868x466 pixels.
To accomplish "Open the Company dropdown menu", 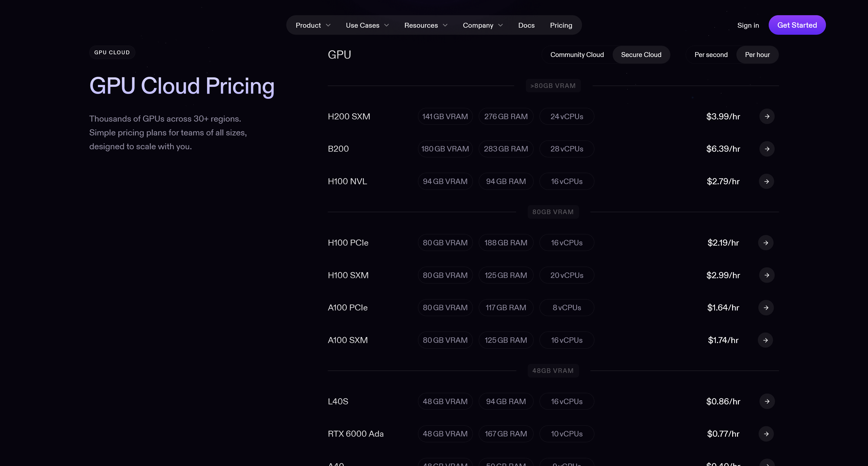I will pos(482,25).
